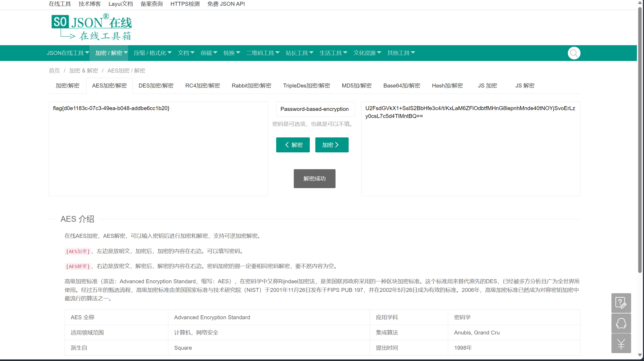Open the feedback help icon

click(621, 303)
